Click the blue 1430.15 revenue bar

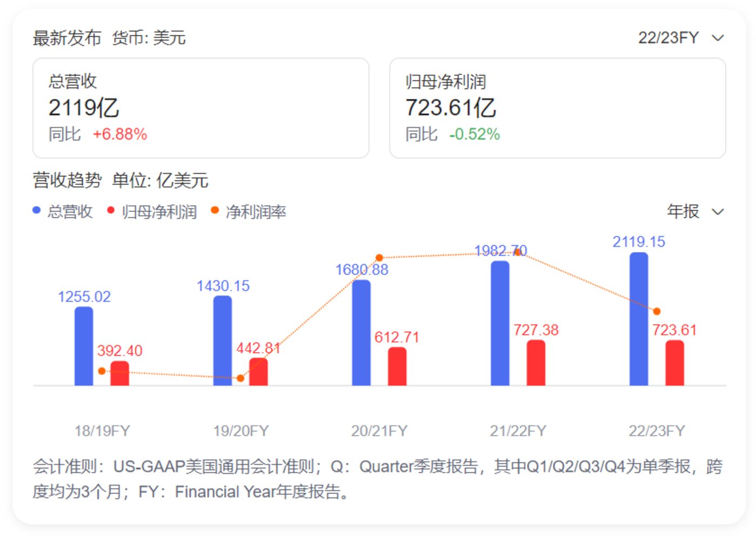(x=223, y=340)
